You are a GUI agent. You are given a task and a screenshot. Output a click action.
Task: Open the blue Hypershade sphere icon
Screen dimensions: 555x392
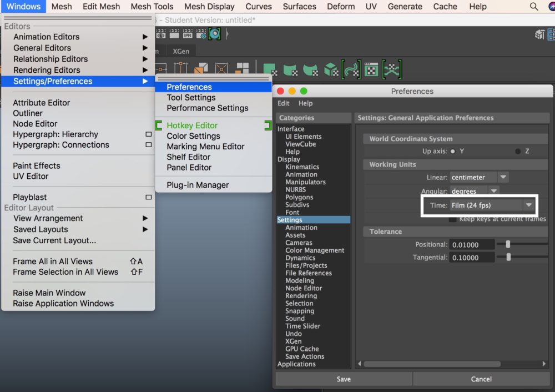(214, 34)
